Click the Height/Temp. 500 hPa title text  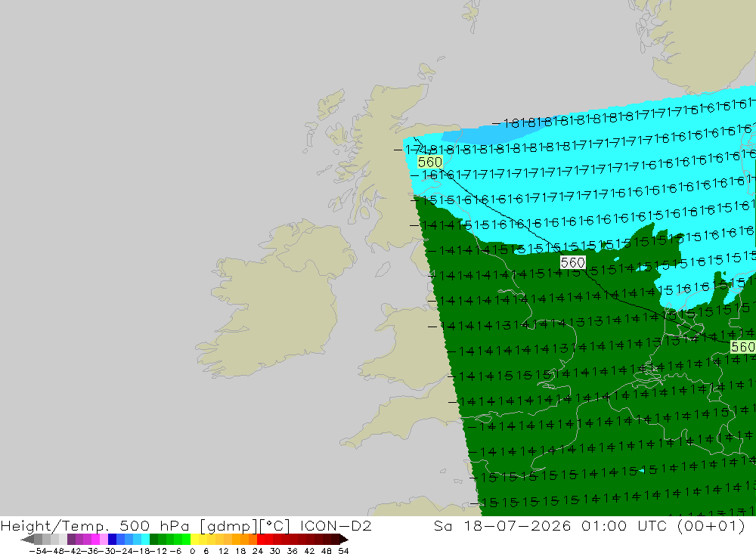[x=95, y=525]
